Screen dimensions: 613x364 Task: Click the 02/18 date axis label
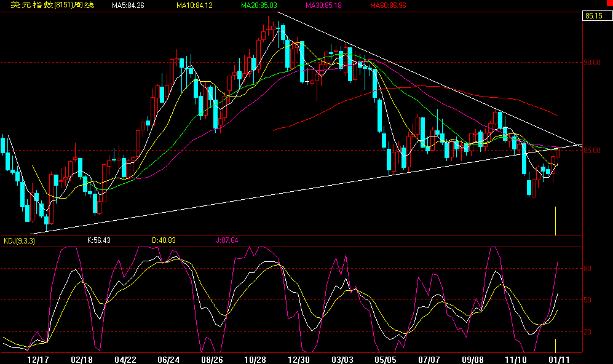coord(82,360)
